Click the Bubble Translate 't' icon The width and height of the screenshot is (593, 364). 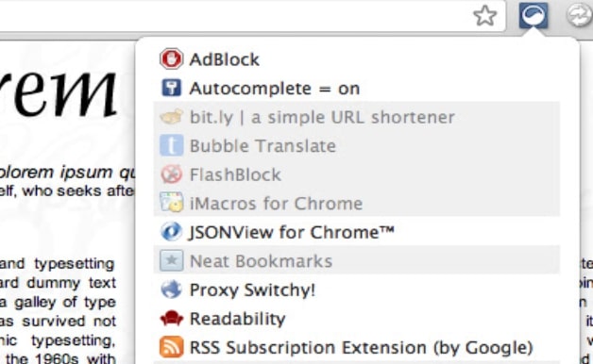pos(171,145)
